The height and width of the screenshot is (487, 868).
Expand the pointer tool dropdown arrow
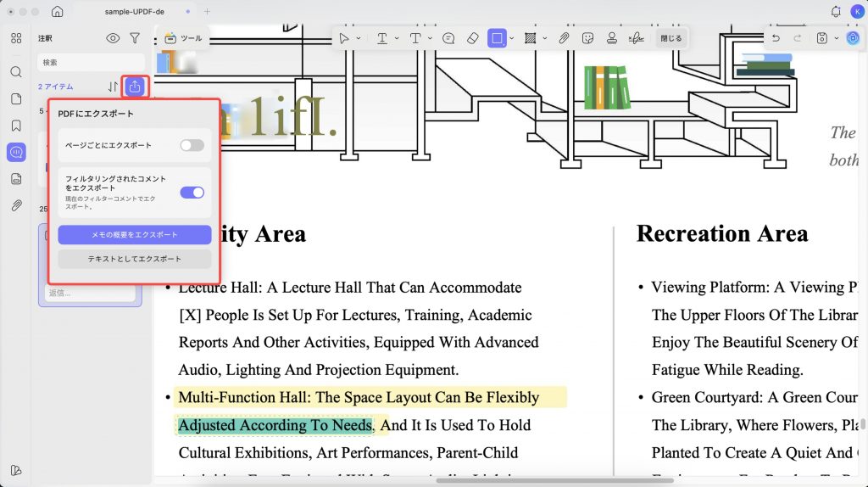tap(359, 39)
